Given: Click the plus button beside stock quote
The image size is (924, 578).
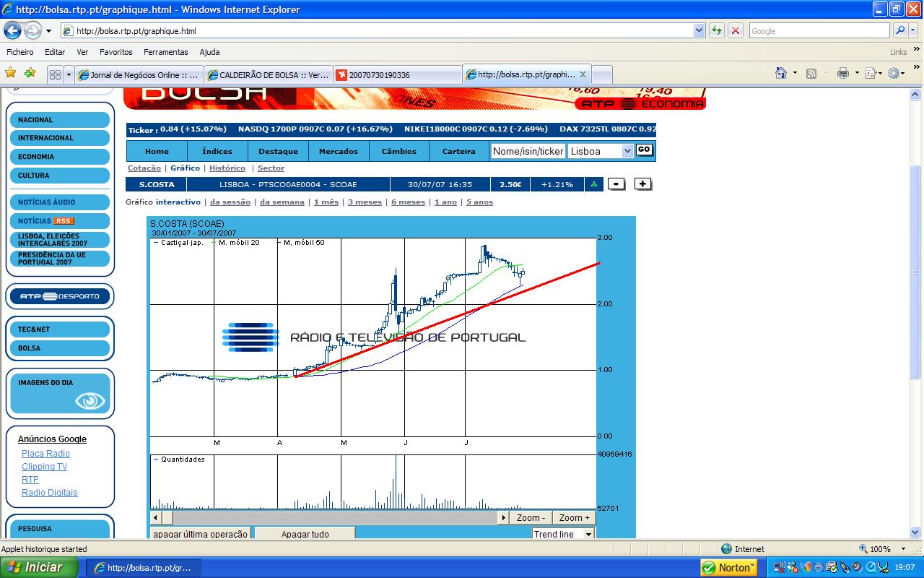Looking at the screenshot, I should point(643,184).
